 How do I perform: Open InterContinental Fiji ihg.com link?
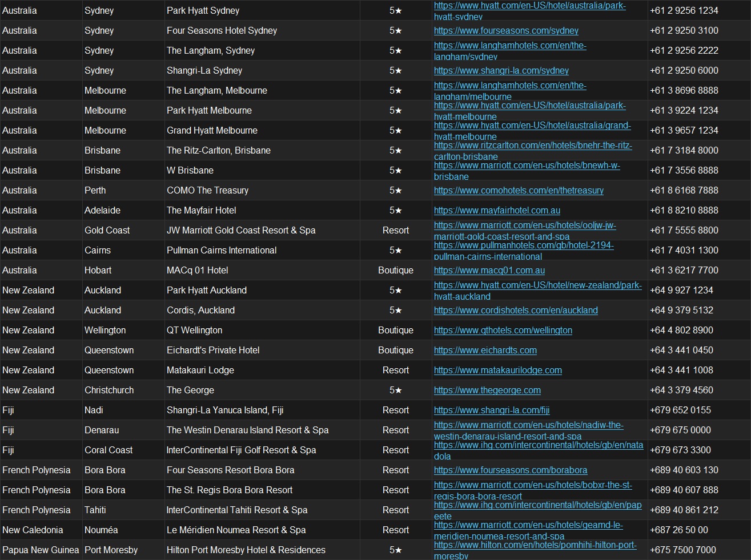point(539,450)
